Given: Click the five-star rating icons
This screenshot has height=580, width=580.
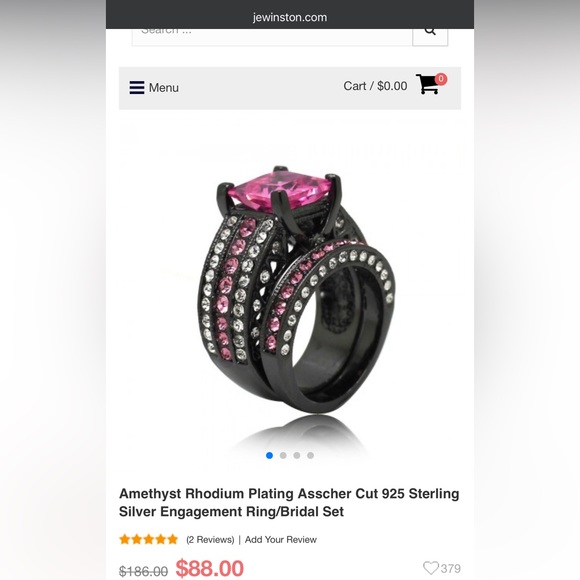Looking at the screenshot, I should coord(148,539).
